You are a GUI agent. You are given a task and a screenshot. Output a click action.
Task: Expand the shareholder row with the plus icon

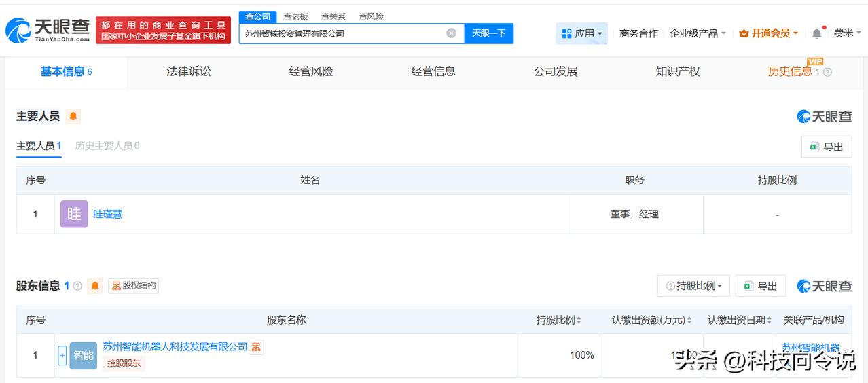pos(62,355)
